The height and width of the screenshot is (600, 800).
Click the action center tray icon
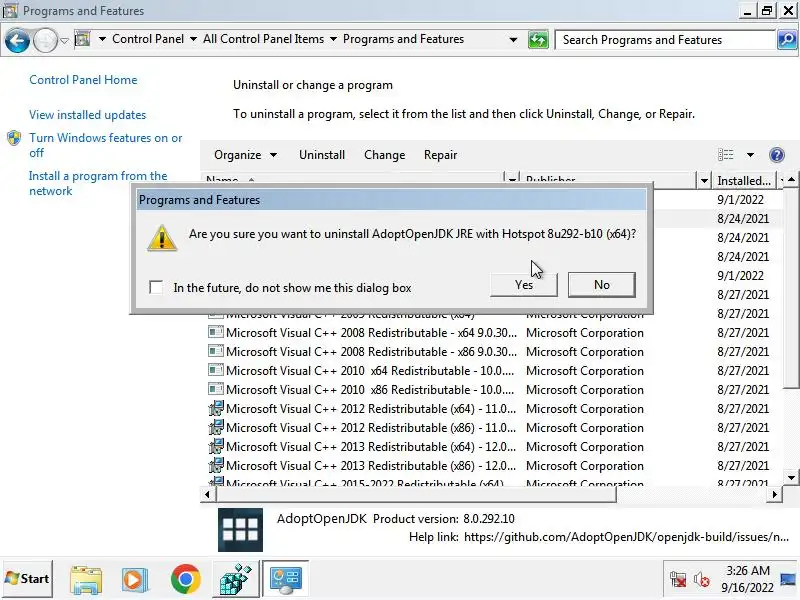[788, 579]
